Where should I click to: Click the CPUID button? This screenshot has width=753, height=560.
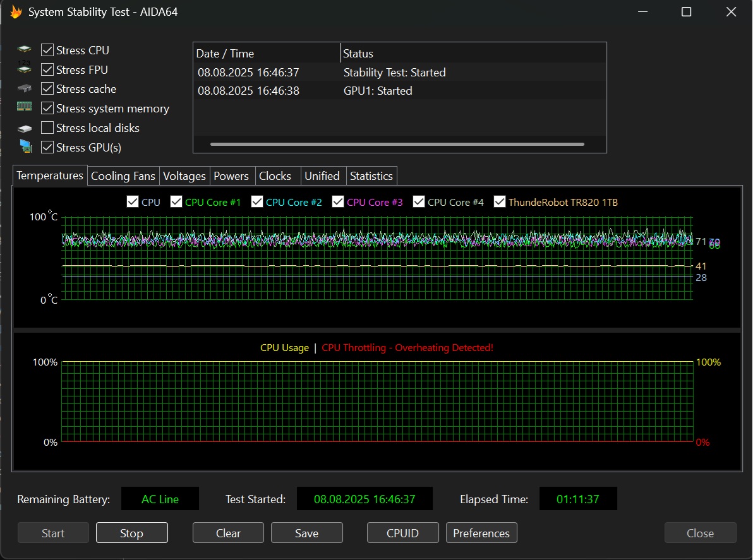pos(402,533)
